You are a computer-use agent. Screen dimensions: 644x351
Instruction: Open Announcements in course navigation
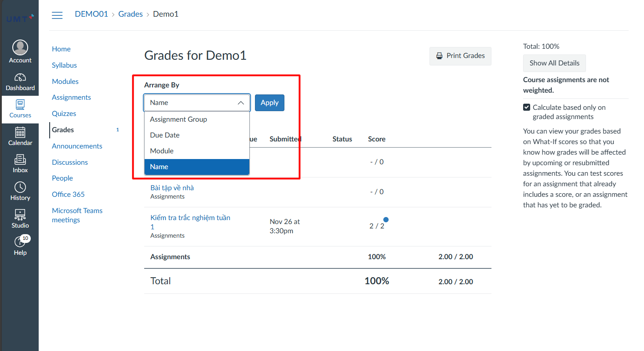pyautogui.click(x=77, y=146)
